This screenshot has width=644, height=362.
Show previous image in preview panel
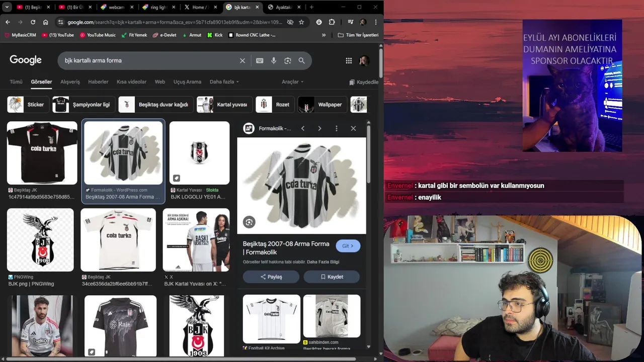click(303, 129)
